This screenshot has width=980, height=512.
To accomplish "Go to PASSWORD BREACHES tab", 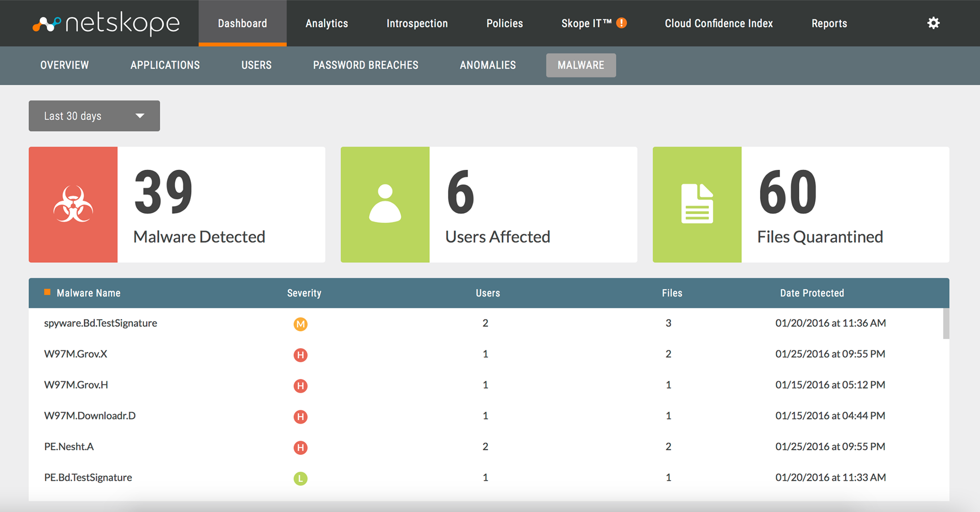I will (x=365, y=65).
